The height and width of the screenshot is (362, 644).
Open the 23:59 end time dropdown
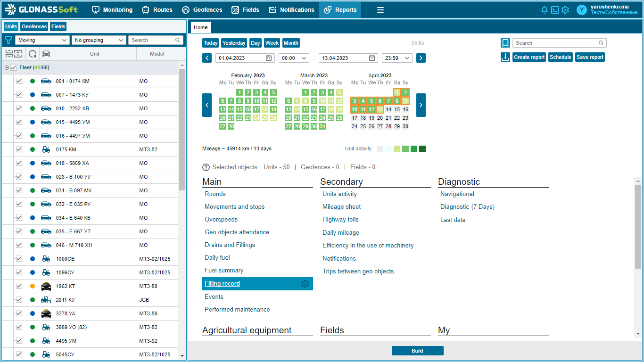397,58
